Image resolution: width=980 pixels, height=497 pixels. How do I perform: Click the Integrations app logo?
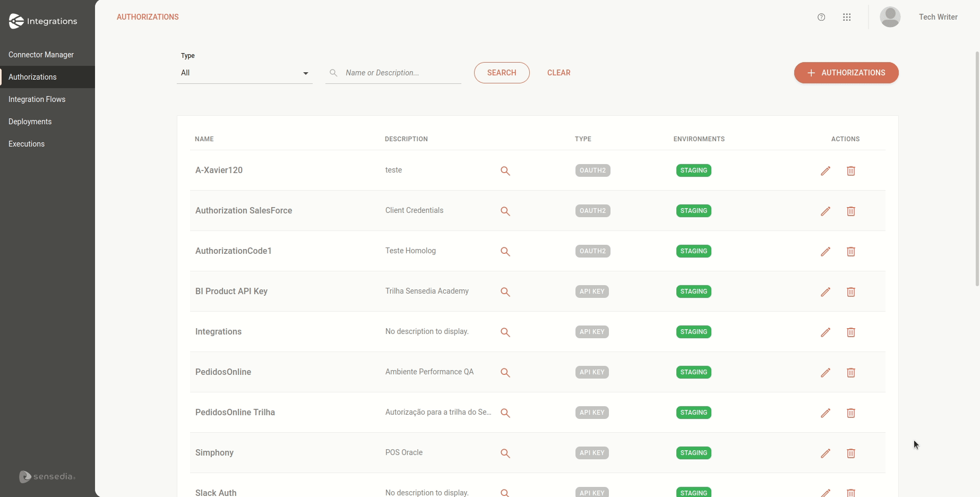tap(43, 21)
